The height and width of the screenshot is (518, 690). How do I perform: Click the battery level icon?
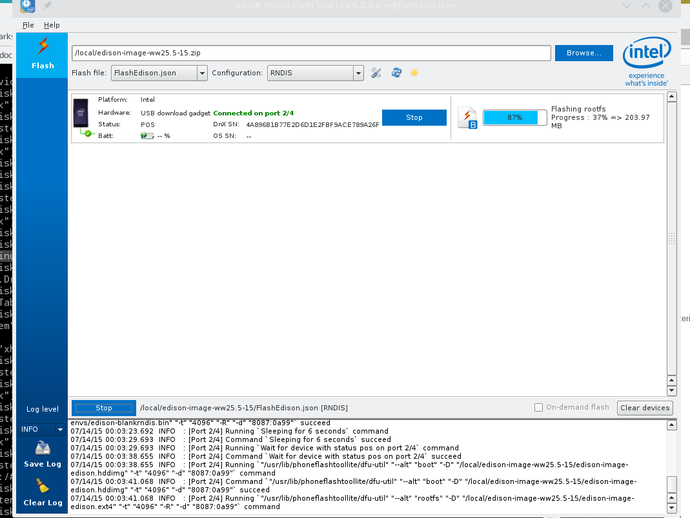[147, 136]
